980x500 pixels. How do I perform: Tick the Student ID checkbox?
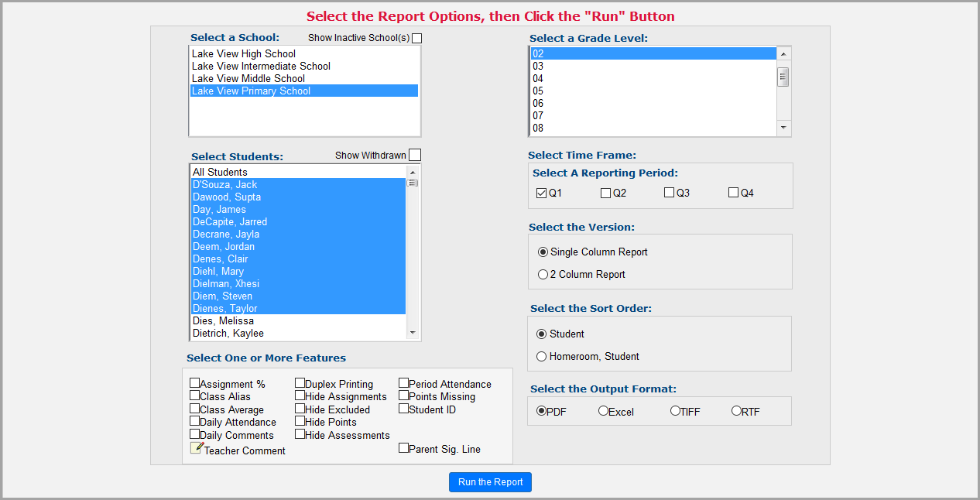(404, 408)
